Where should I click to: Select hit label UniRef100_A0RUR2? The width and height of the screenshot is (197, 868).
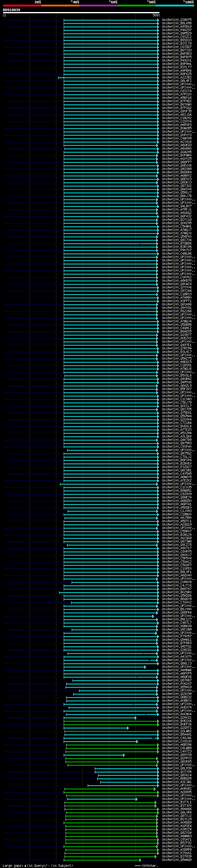tap(177, 789)
